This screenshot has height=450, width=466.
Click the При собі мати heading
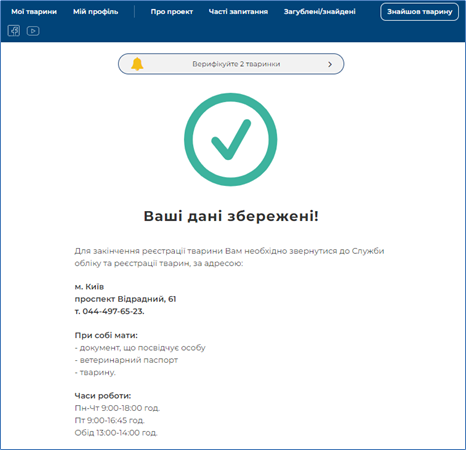106,335
